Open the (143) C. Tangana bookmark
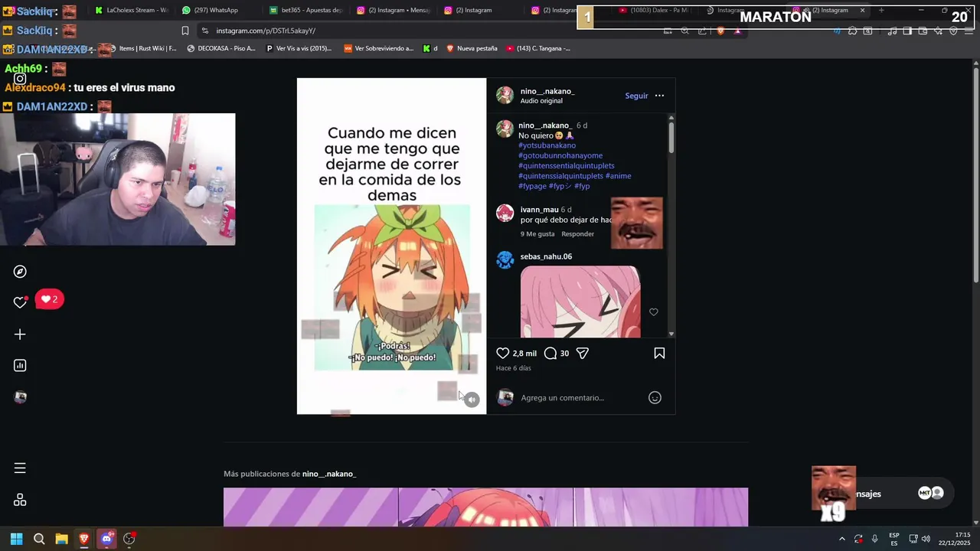Viewport: 980px width, 551px height. pos(537,48)
